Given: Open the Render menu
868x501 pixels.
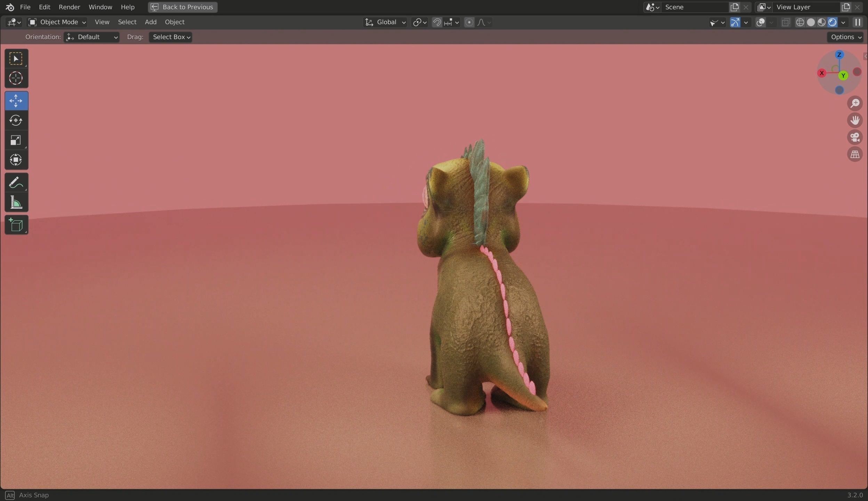Looking at the screenshot, I should click(69, 7).
